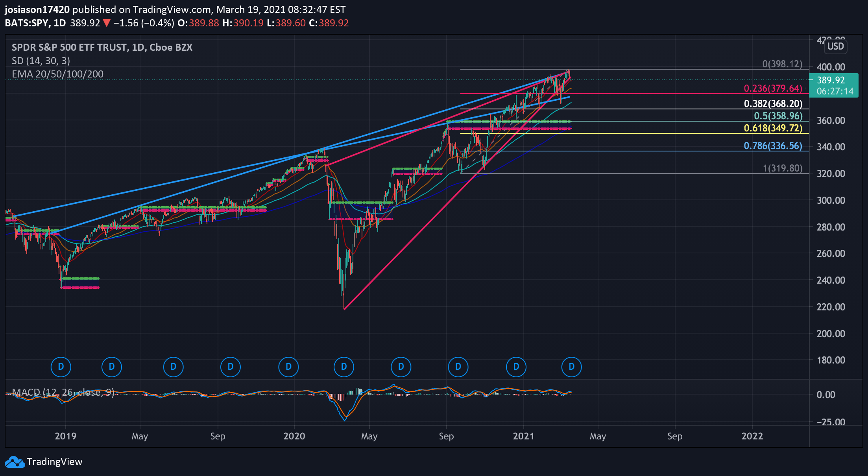Click the 180.00 price axis label

coord(831,360)
